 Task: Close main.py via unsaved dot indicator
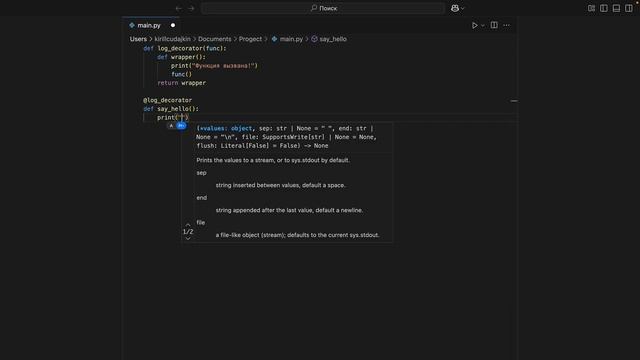[x=173, y=25]
